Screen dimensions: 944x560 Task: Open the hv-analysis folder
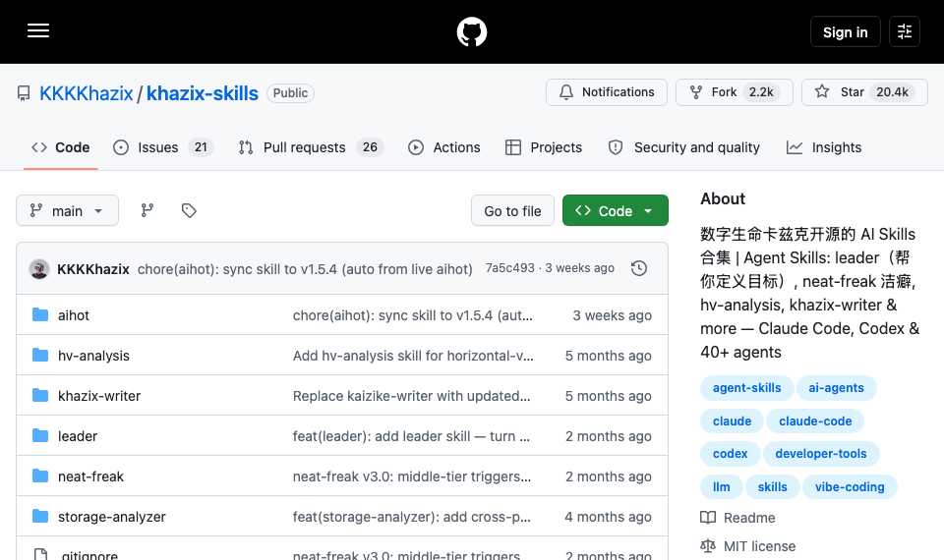click(93, 356)
